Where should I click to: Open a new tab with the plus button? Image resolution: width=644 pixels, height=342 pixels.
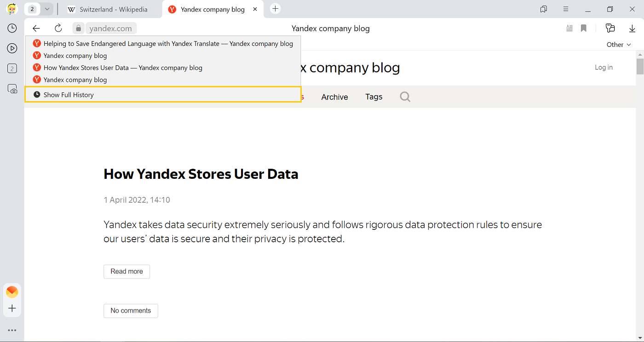point(275,9)
